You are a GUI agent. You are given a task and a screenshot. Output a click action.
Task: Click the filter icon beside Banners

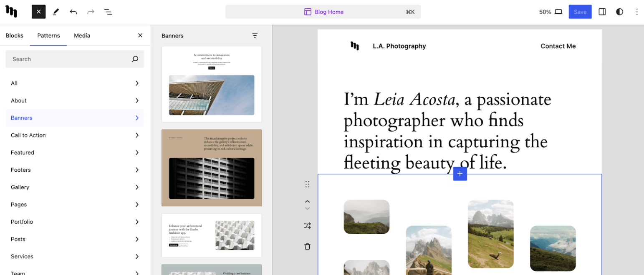[255, 36]
